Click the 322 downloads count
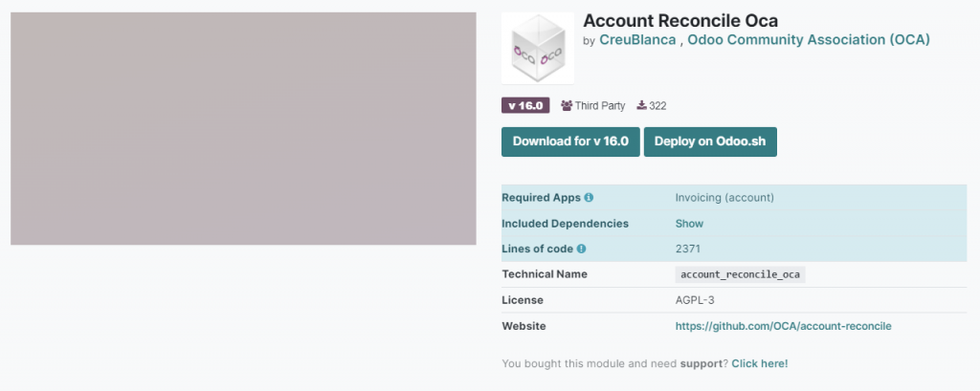The image size is (980, 391). (657, 106)
